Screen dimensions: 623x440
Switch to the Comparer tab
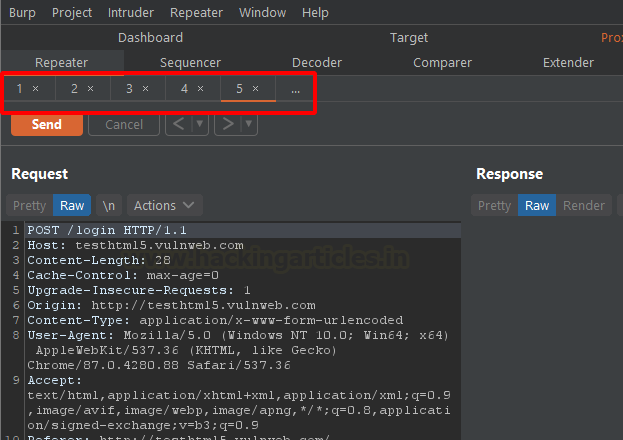(x=442, y=63)
